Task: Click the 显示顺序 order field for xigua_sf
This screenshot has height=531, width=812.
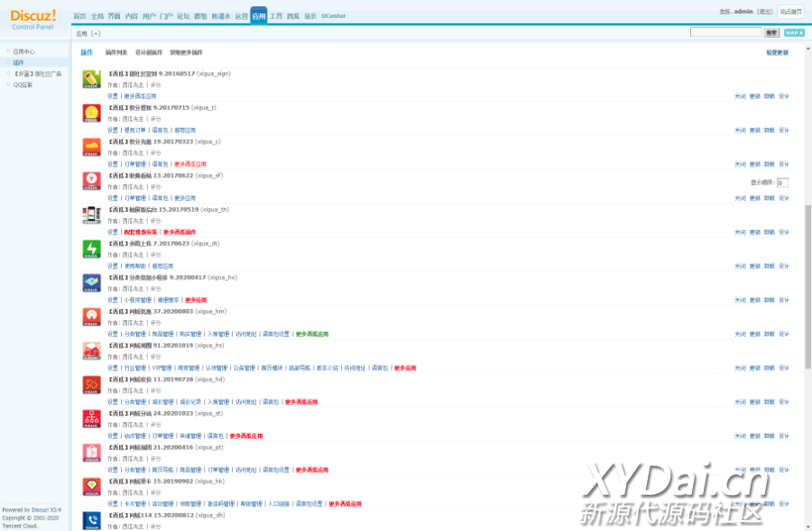Action: [782, 183]
